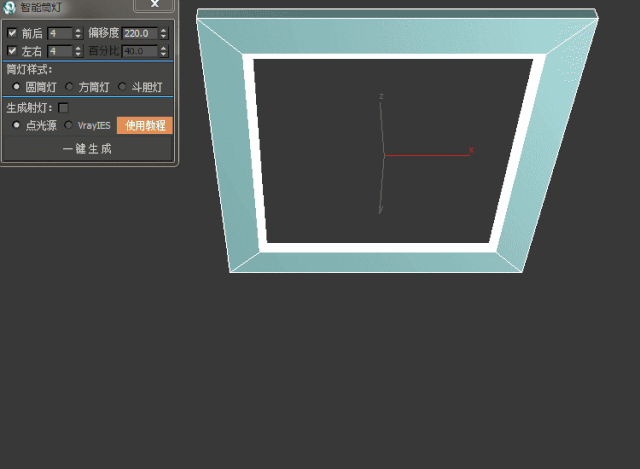Click the red X axis handle in viewport

pyautogui.click(x=428, y=155)
